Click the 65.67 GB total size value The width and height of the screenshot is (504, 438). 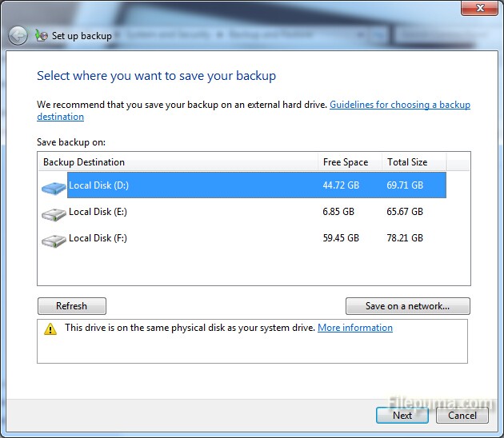click(x=405, y=212)
